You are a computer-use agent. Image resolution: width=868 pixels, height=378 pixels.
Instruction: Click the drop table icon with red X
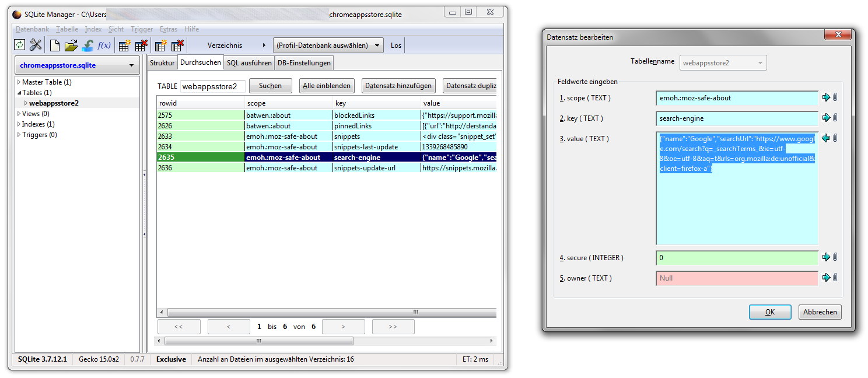tap(141, 45)
